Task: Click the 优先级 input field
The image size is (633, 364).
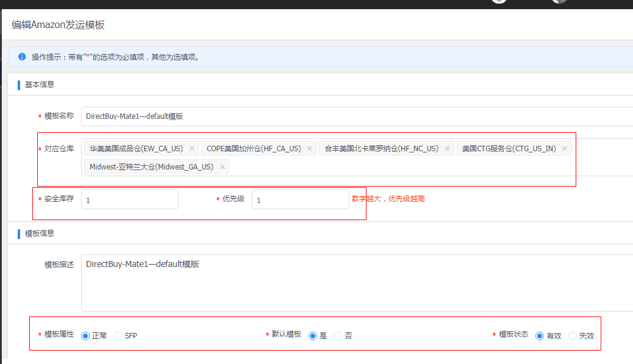Action: click(x=301, y=200)
